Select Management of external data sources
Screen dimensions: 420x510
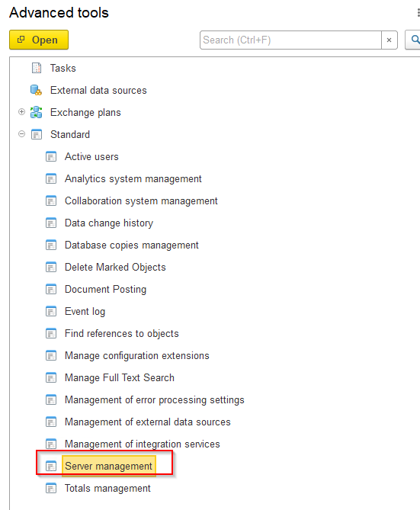147,422
